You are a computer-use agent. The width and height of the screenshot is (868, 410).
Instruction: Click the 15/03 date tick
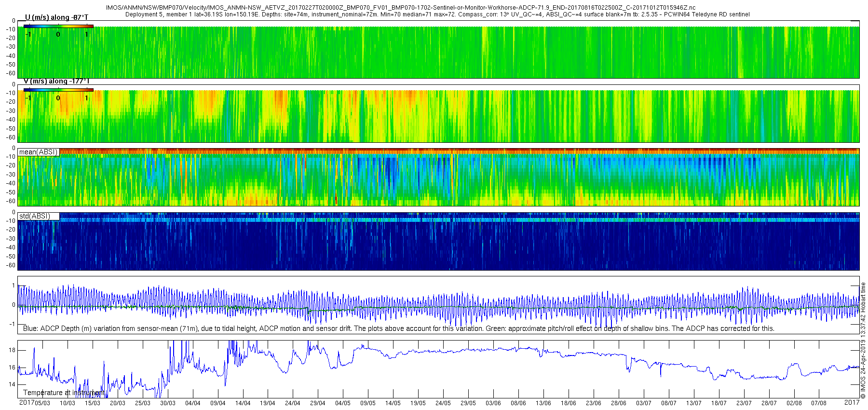coord(92,403)
